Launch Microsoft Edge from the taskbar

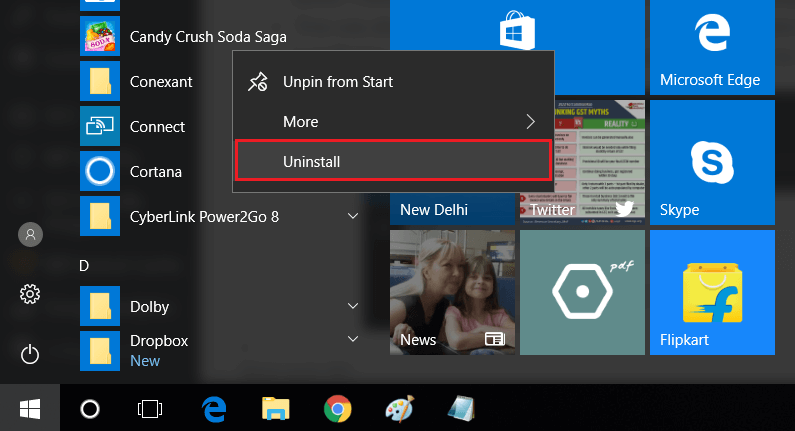[x=214, y=409]
